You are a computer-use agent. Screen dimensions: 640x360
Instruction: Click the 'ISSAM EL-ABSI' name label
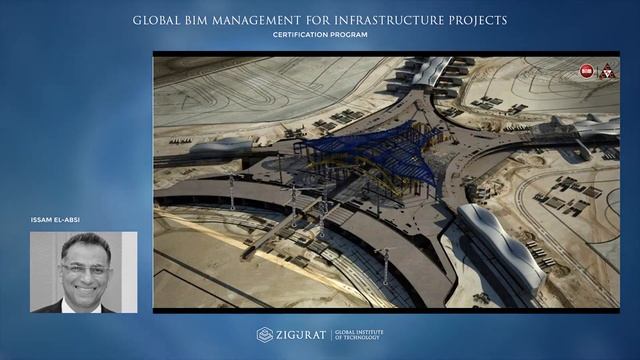point(55,220)
